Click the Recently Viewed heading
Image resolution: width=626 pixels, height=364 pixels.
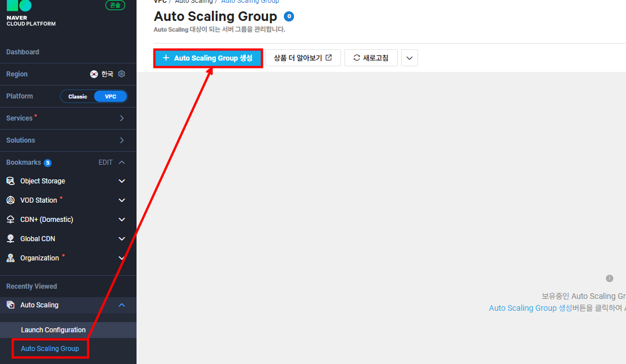(32, 286)
